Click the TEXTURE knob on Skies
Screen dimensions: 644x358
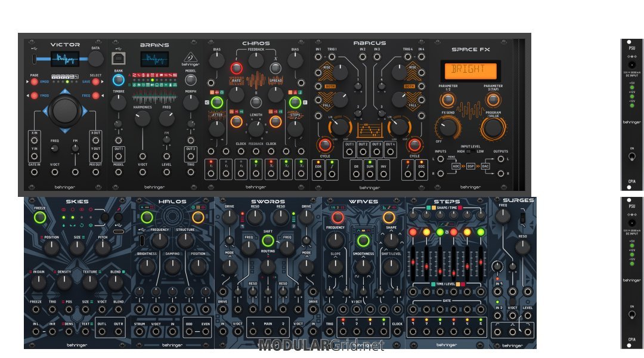(89, 283)
